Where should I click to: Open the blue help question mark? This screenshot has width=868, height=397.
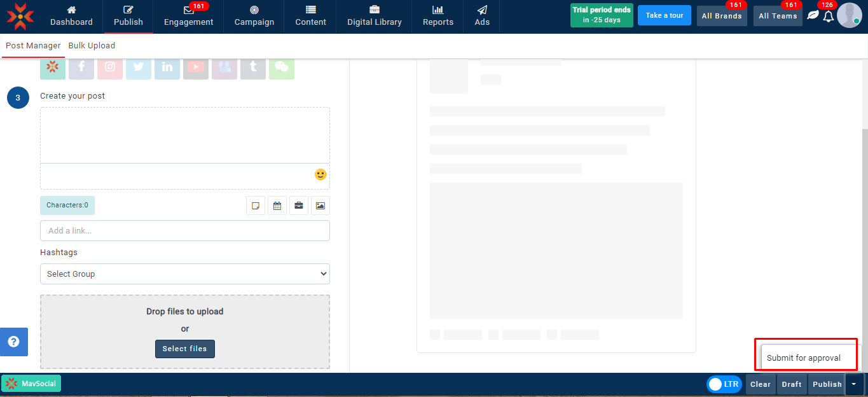[13, 342]
